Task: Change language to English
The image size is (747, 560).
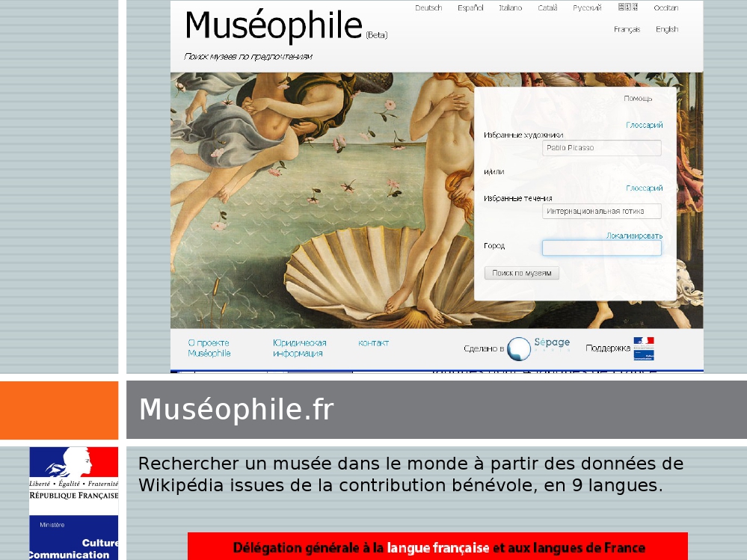Action: [x=666, y=30]
